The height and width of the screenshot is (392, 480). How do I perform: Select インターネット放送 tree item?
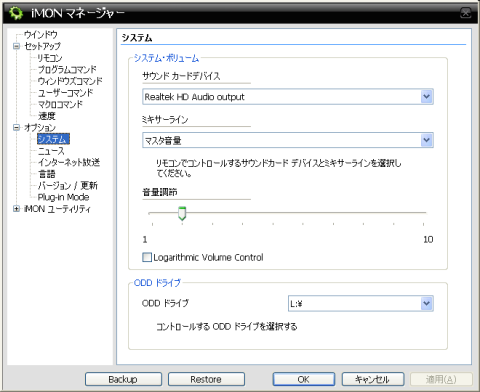pyautogui.click(x=69, y=162)
